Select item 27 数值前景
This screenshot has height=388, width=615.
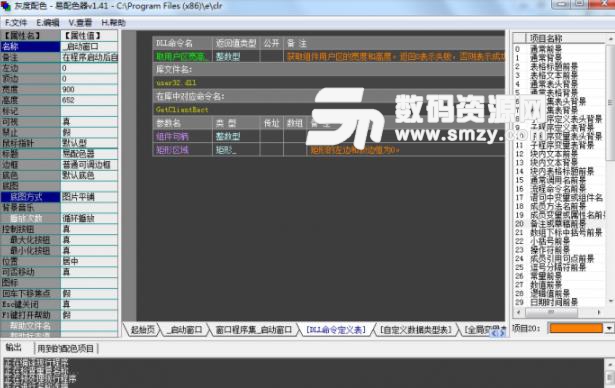pos(559,284)
